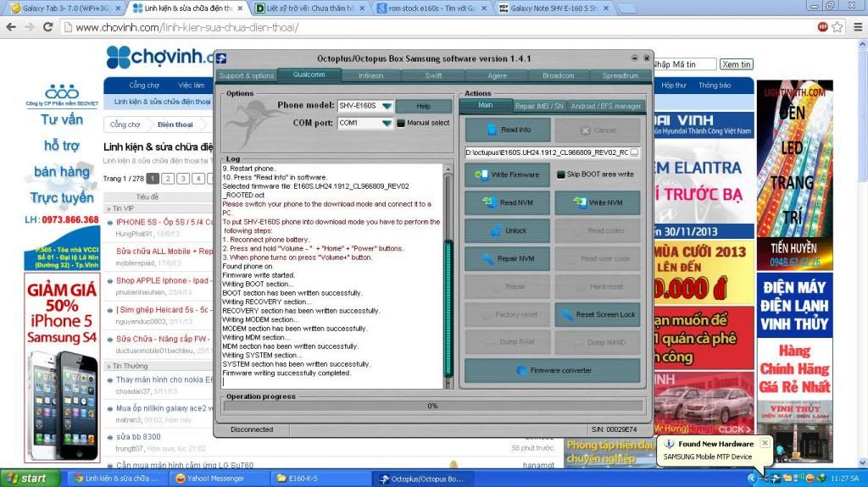This screenshot has width=868, height=487.
Task: Click the browser address bar
Action: [x=437, y=27]
